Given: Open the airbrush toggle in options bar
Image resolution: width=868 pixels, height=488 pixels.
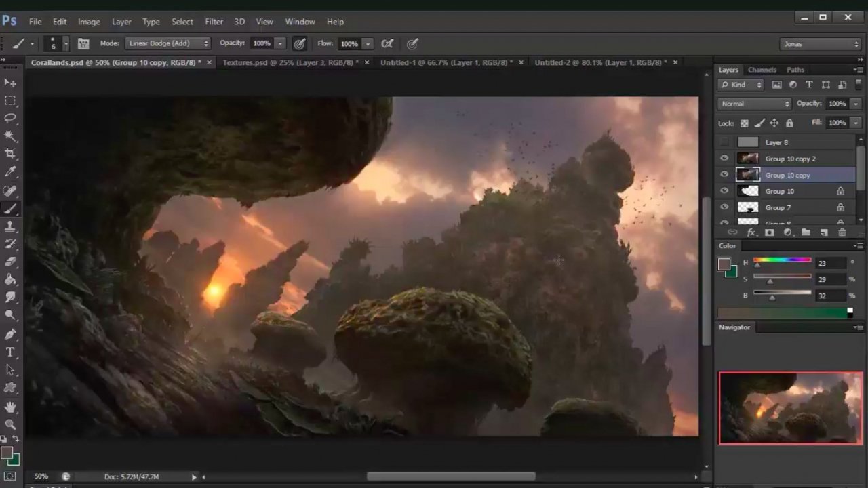Looking at the screenshot, I should [300, 43].
